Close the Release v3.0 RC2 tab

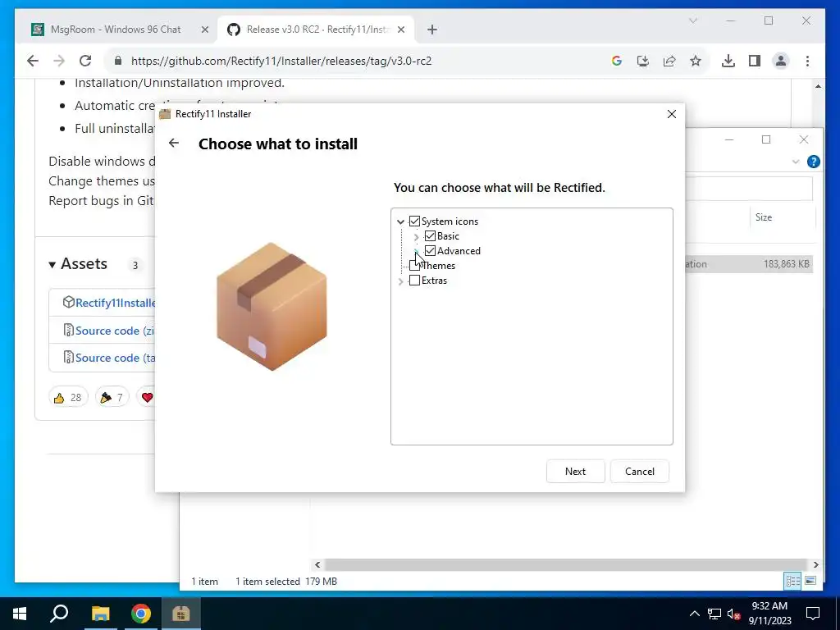click(x=401, y=30)
